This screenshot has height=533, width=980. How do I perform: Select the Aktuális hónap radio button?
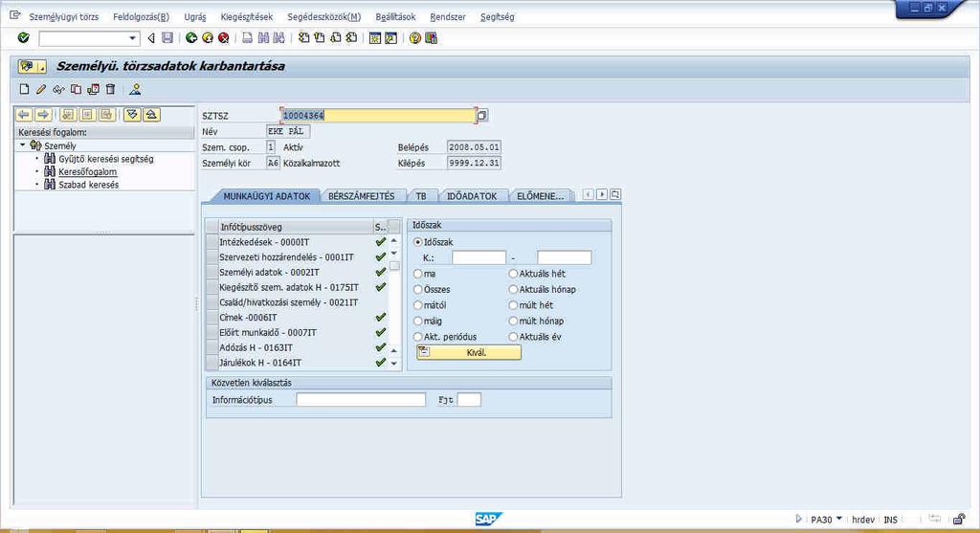click(513, 289)
